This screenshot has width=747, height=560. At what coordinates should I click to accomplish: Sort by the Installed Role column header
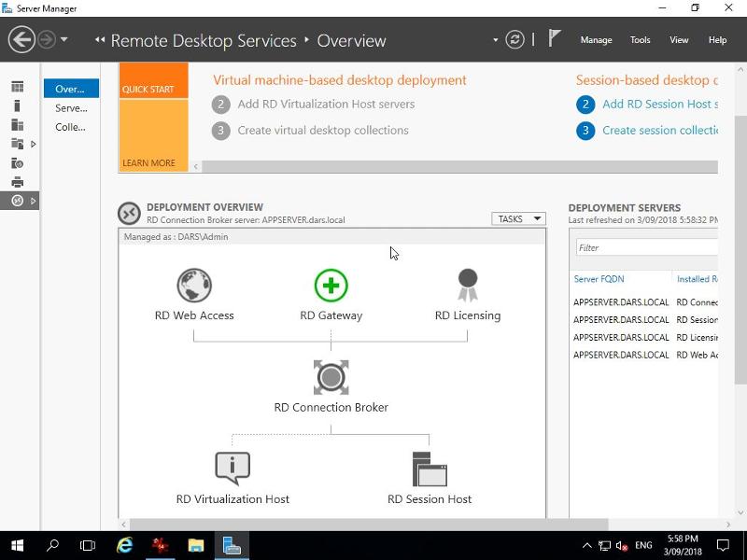click(697, 279)
